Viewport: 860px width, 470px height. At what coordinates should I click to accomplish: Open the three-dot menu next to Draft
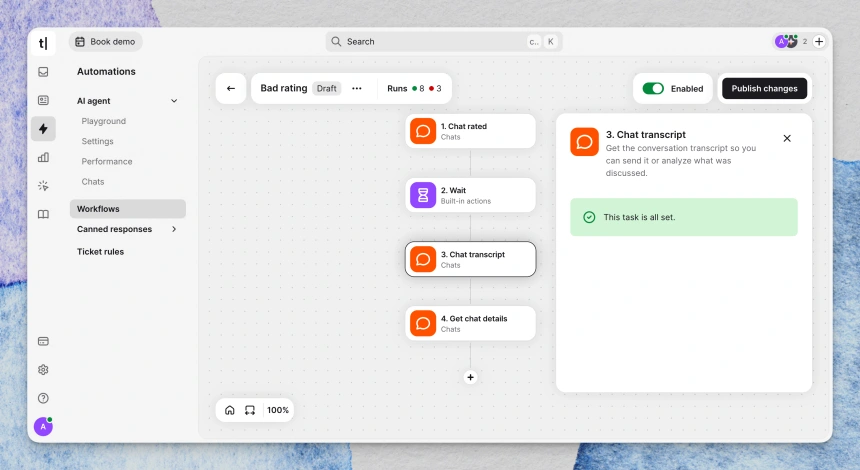(357, 88)
